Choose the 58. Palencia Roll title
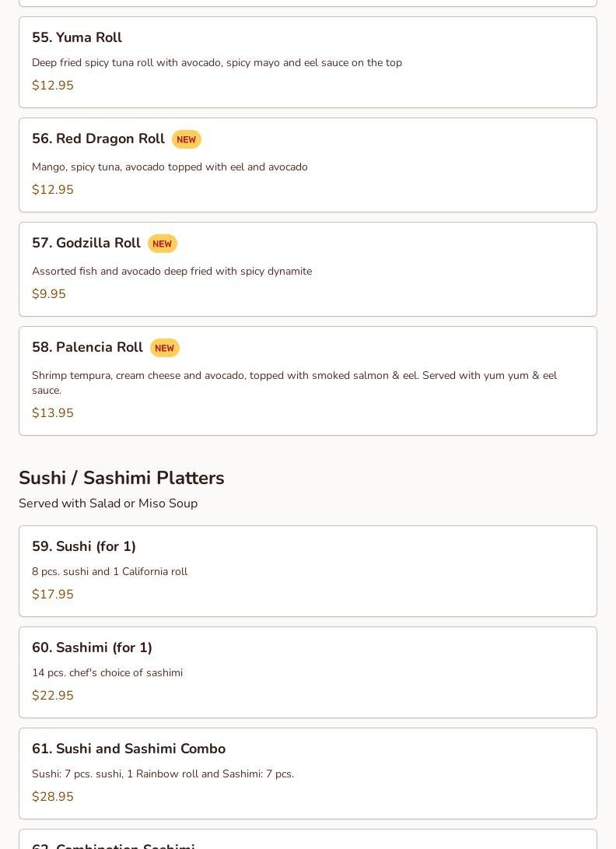The image size is (616, 849). (87, 347)
